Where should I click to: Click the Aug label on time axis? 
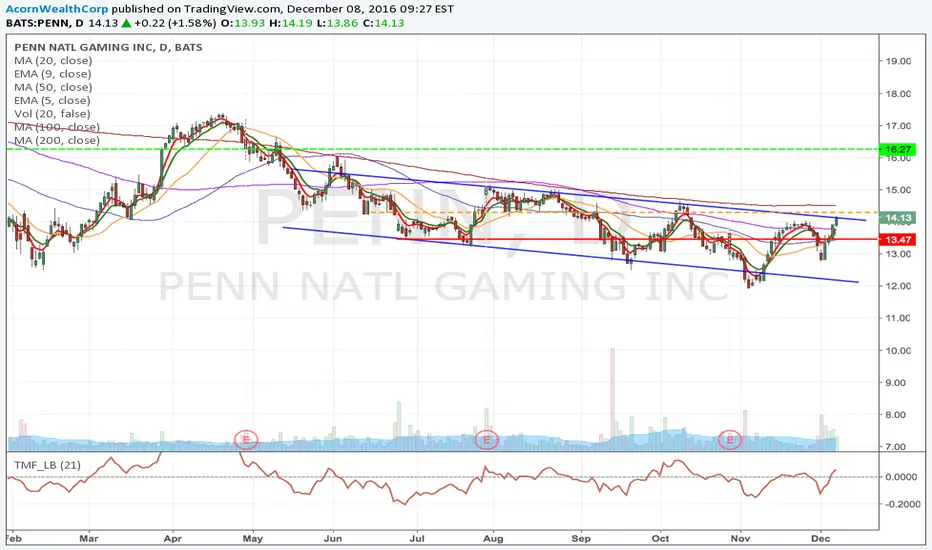[x=493, y=538]
